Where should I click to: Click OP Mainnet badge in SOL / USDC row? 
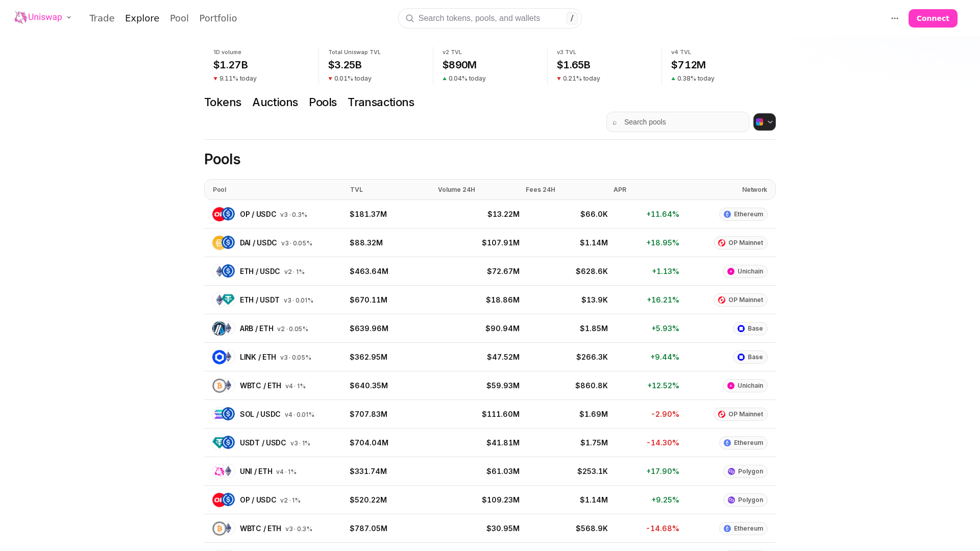point(741,414)
